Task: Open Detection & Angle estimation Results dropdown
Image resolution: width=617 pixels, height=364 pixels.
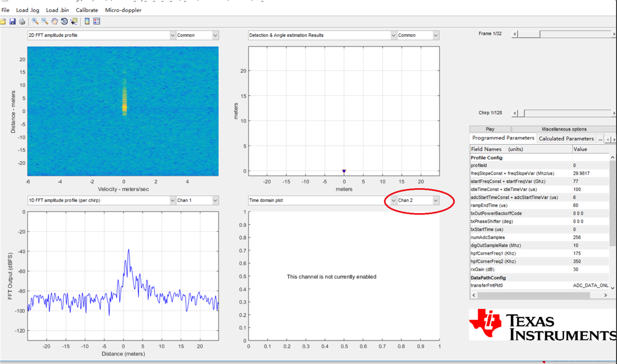Action: pyautogui.click(x=323, y=35)
